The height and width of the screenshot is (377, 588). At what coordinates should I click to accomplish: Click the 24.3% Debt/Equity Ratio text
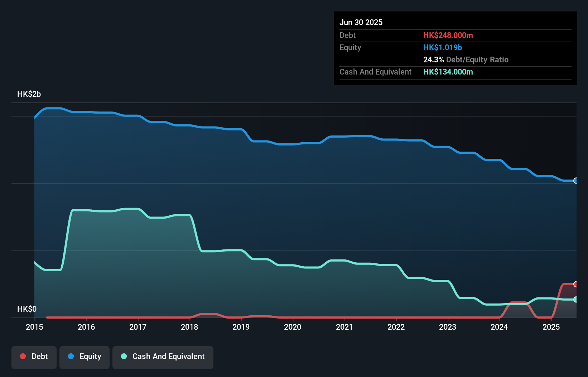pos(466,59)
